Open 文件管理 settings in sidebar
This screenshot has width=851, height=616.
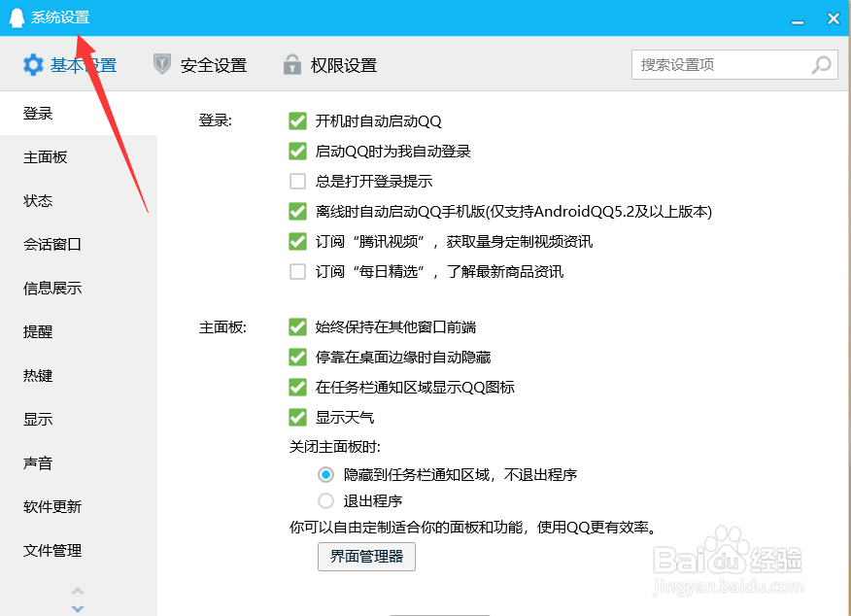click(79, 551)
